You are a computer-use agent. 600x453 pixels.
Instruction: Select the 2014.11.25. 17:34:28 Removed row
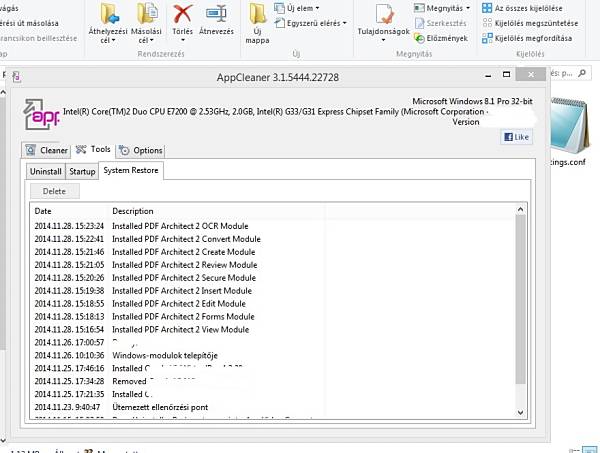(274, 381)
